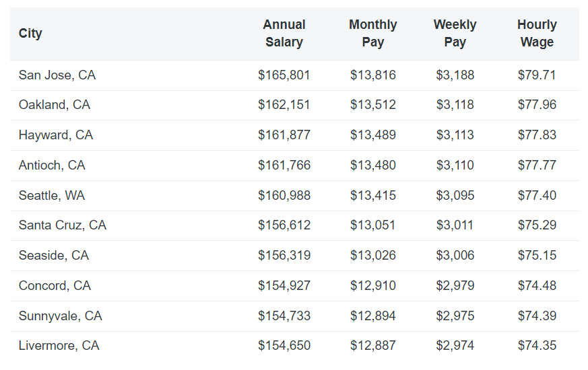Screen dimensions: 588x370
Task: Click San Jose annual salary $165,801
Action: coord(284,75)
